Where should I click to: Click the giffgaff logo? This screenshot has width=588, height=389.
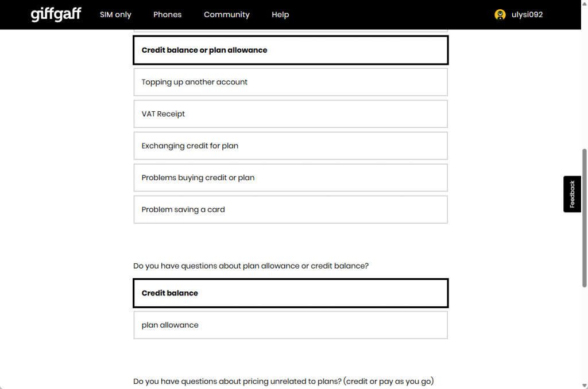(56, 14)
